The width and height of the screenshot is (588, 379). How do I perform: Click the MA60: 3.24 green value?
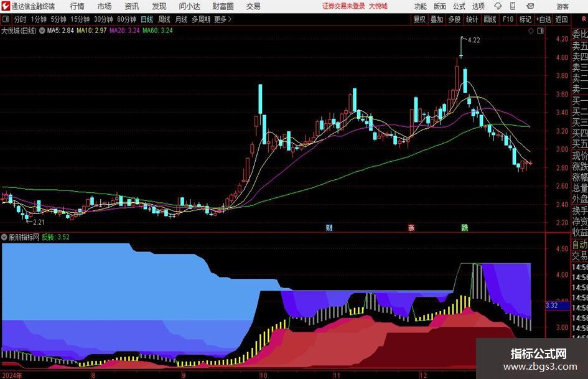pyautogui.click(x=157, y=30)
